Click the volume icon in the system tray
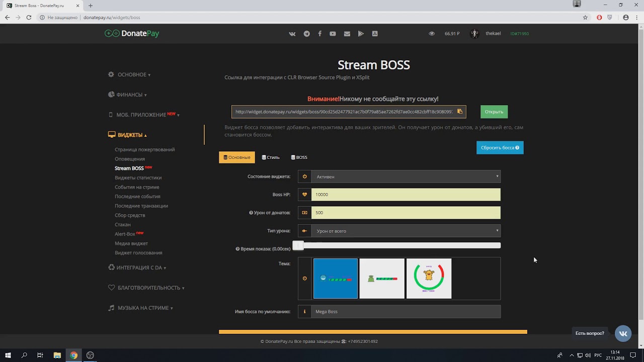This screenshot has height=362, width=644. click(x=588, y=355)
